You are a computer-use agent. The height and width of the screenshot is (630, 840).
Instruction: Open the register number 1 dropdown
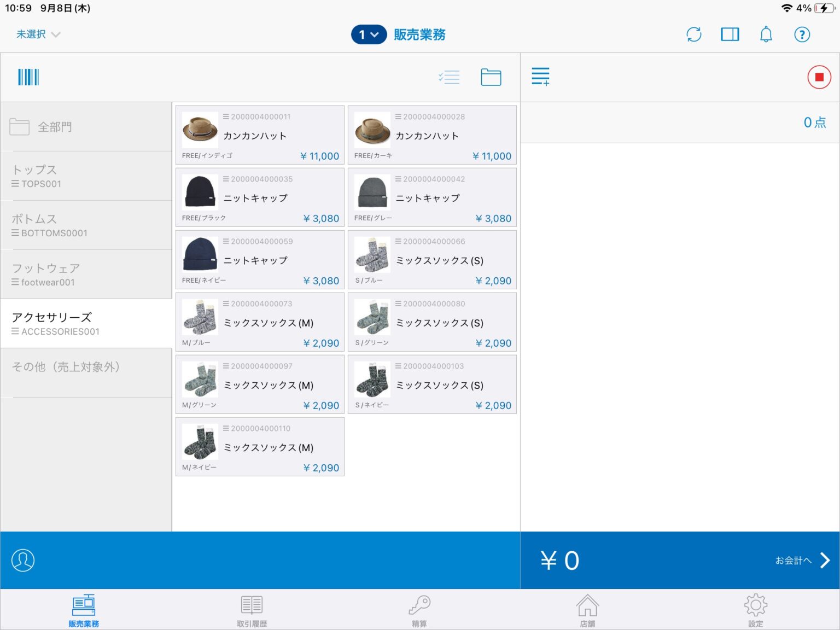pos(369,34)
